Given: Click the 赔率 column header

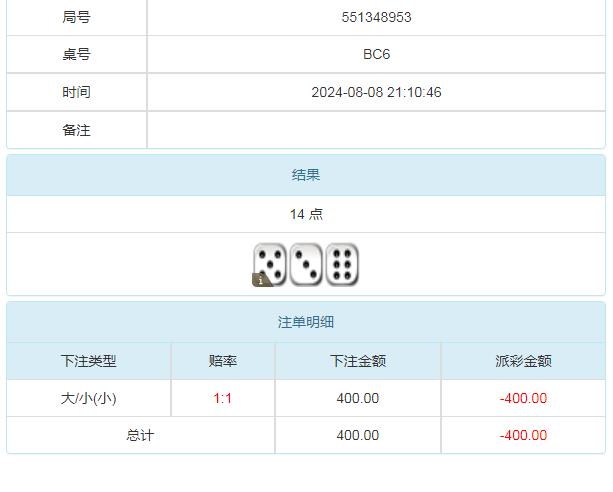Looking at the screenshot, I should (223, 361).
